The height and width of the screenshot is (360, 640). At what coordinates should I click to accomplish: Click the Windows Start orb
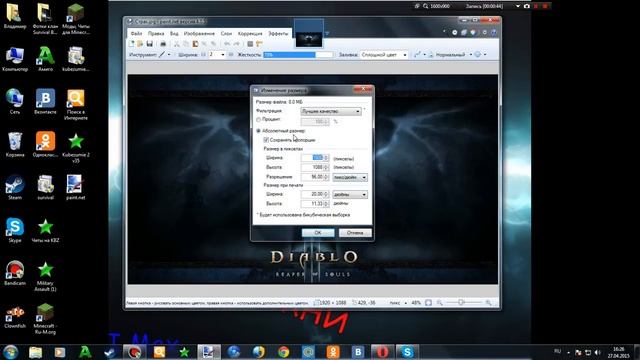(11, 352)
